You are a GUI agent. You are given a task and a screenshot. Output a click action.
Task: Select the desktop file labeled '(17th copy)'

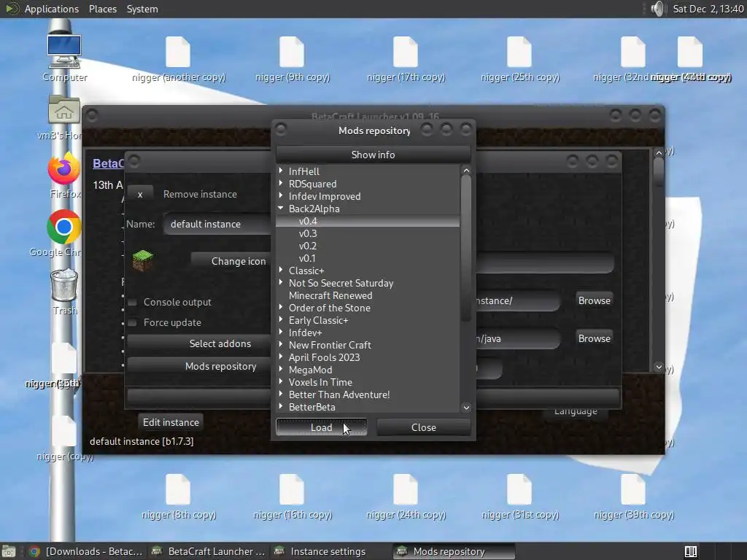(x=406, y=52)
